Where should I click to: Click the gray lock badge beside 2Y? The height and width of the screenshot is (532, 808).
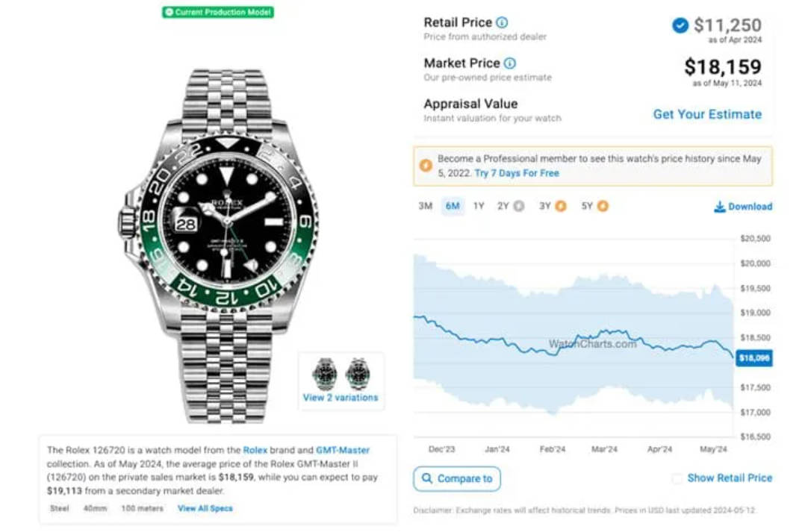(x=519, y=206)
